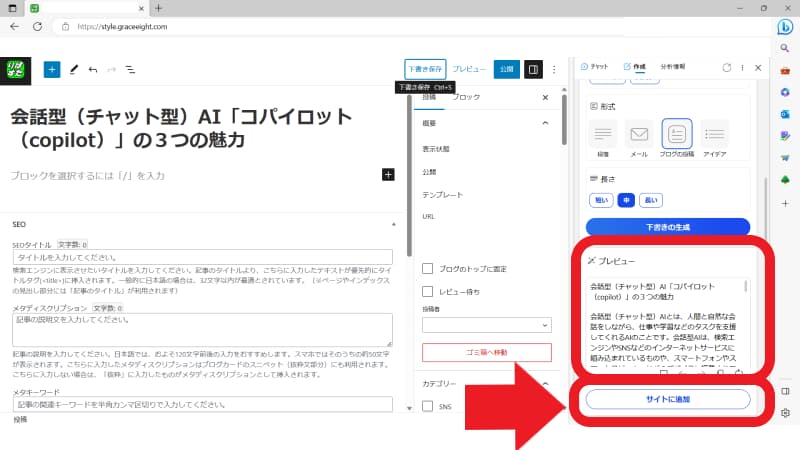Check the 'ブログのトップに固定' checkbox
This screenshot has width=800, height=450.
[428, 268]
